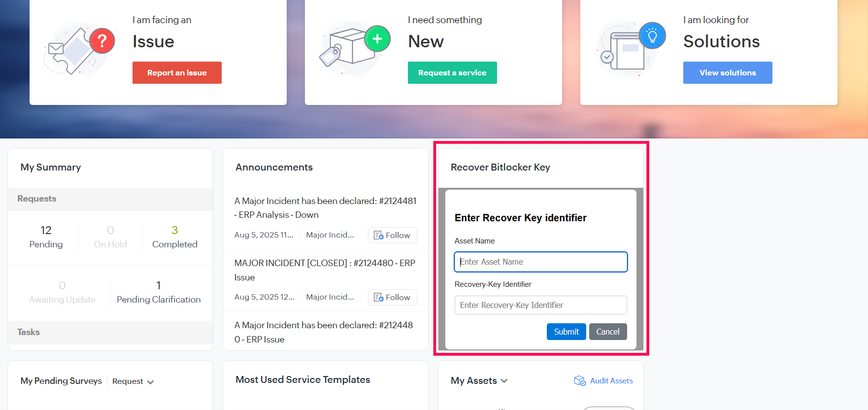Expand the My Pending Surveys Request dropdown
Image resolution: width=868 pixels, height=410 pixels.
point(133,381)
